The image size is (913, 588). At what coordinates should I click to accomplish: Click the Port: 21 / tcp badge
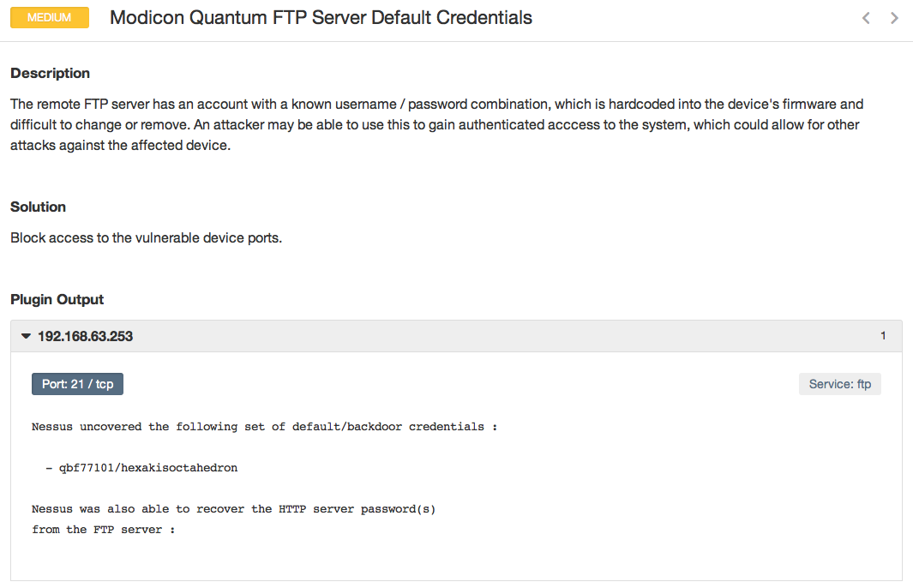tap(77, 384)
